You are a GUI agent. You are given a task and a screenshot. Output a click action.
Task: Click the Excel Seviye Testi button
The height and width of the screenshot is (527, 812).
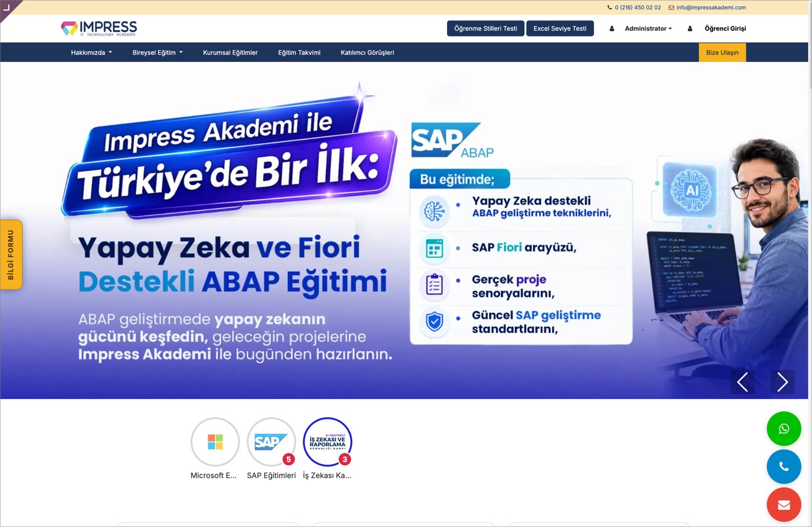coord(560,28)
